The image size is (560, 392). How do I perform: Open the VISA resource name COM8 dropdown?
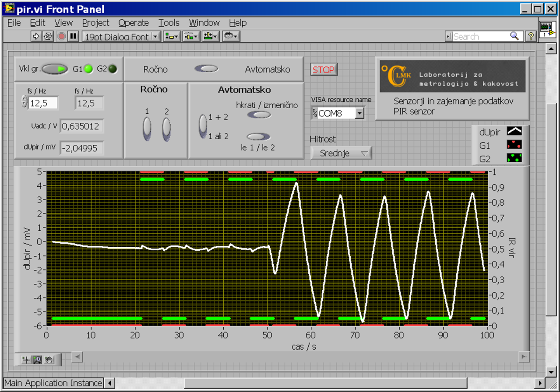359,113
